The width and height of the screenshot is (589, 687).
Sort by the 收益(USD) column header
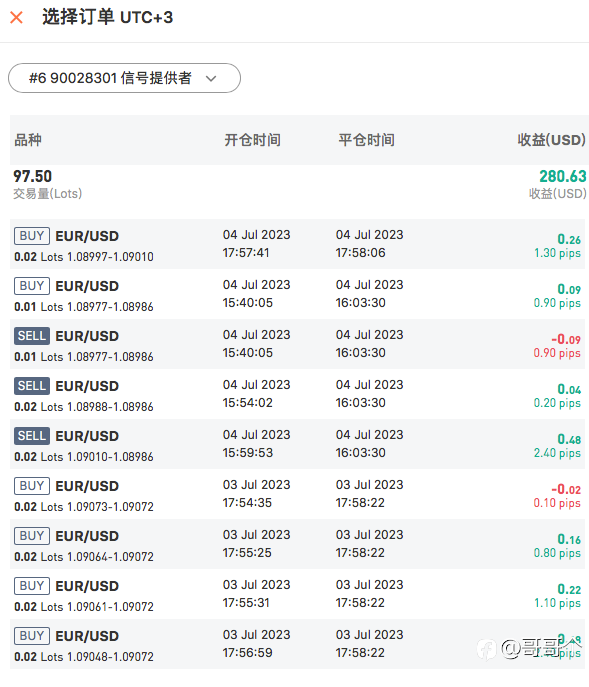click(551, 140)
